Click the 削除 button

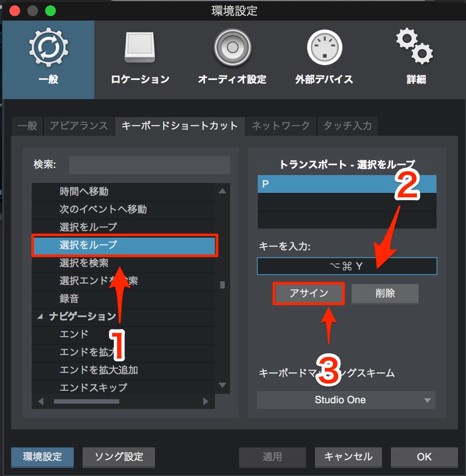pos(385,293)
